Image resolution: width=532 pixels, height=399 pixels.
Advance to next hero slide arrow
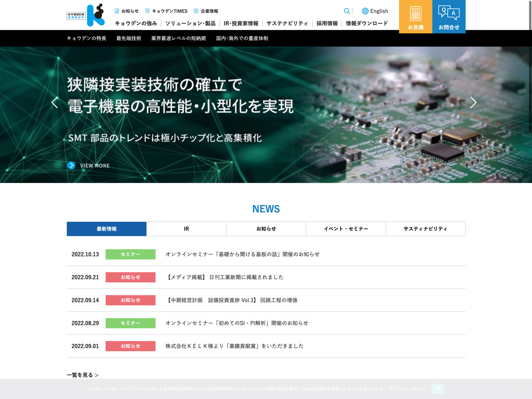pos(473,102)
